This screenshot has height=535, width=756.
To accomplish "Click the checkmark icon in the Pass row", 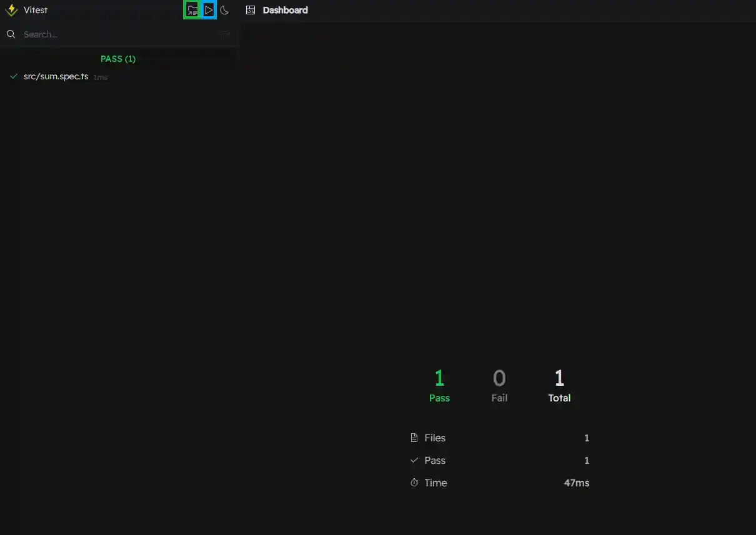I will pyautogui.click(x=414, y=461).
